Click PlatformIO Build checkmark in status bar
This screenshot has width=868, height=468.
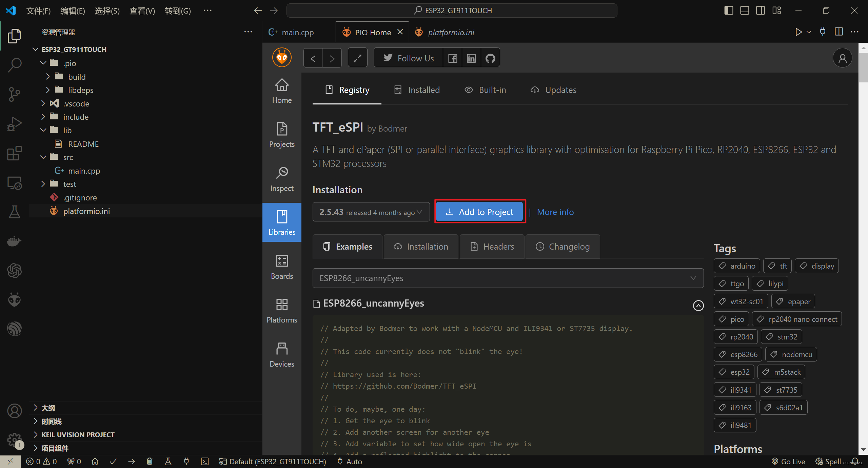[113, 462]
